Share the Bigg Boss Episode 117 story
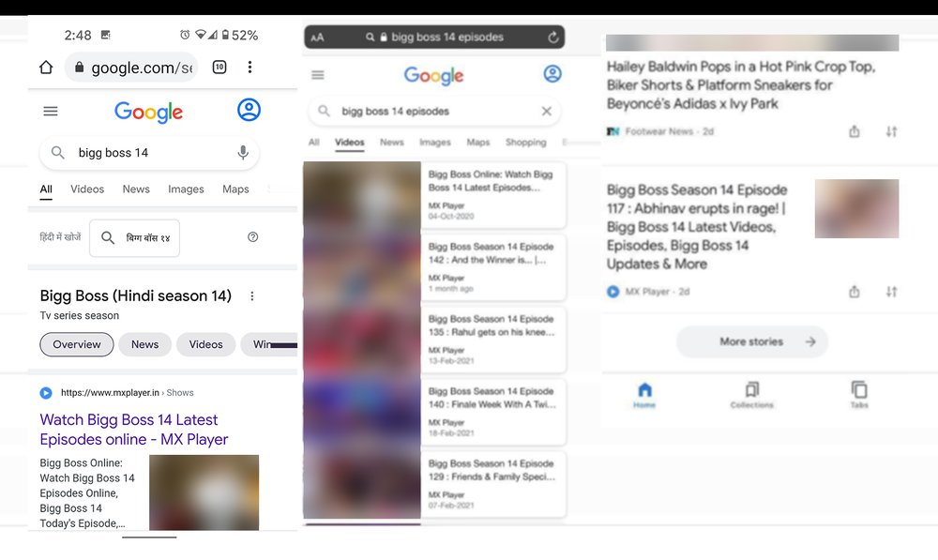 click(x=855, y=292)
